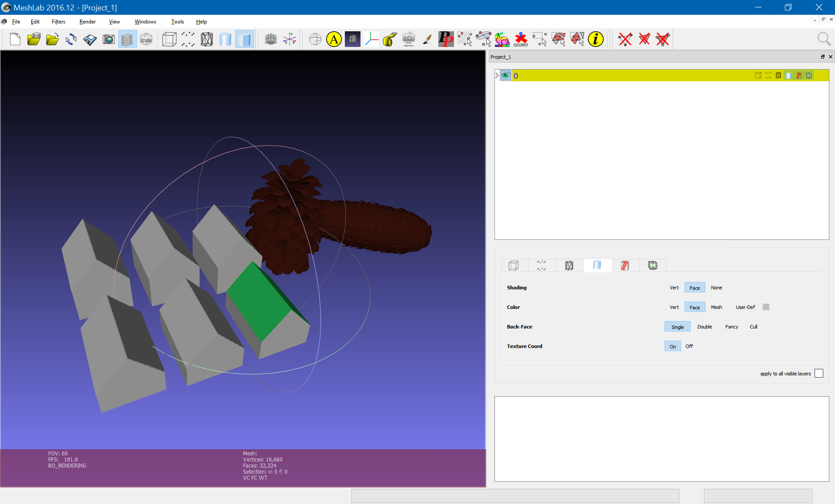Enable Face shading option

[x=693, y=288]
